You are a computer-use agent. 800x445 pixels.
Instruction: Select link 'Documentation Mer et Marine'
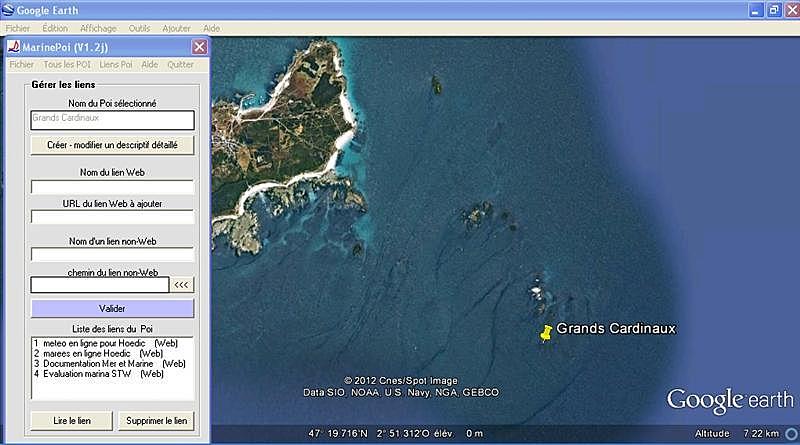point(110,364)
